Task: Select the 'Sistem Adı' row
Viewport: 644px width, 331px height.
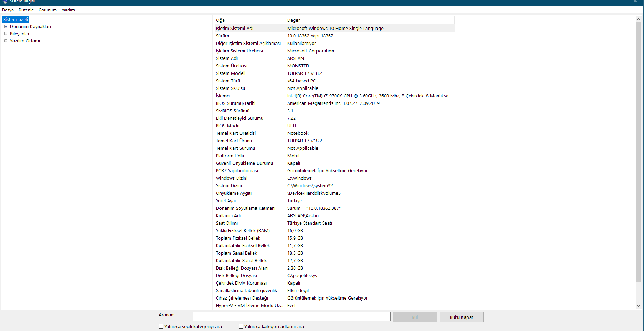Action: 334,58
